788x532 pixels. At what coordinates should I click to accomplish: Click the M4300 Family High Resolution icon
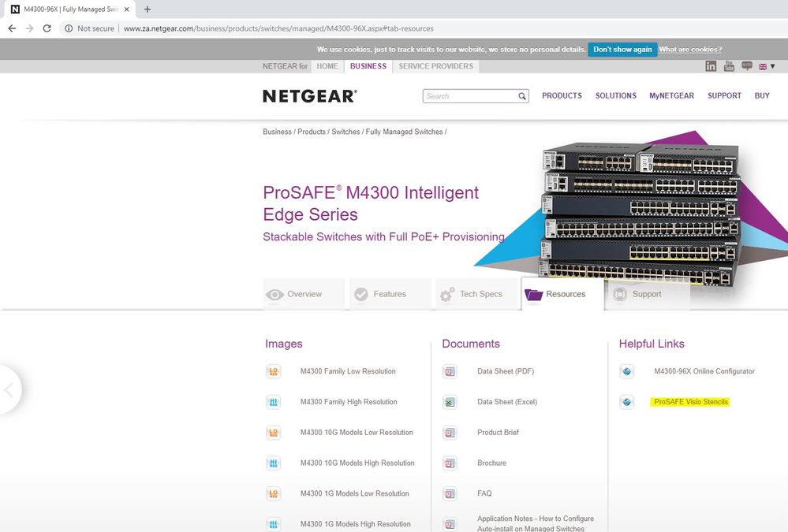(x=273, y=402)
